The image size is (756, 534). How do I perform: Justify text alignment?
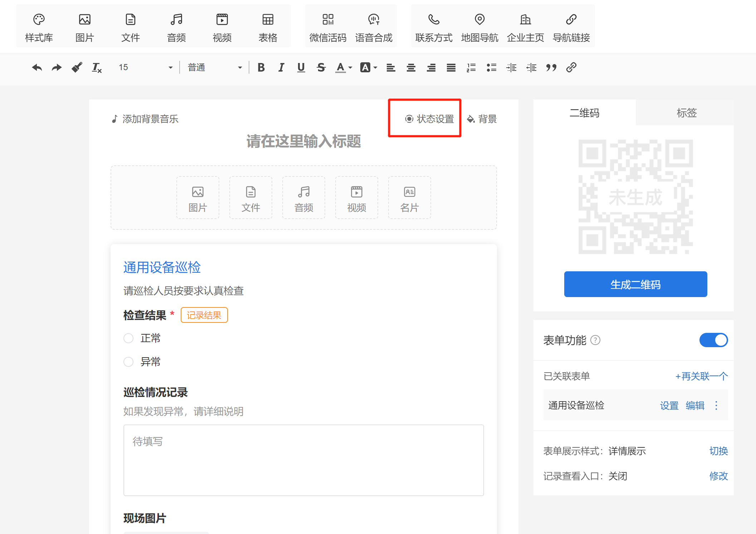[x=451, y=67]
